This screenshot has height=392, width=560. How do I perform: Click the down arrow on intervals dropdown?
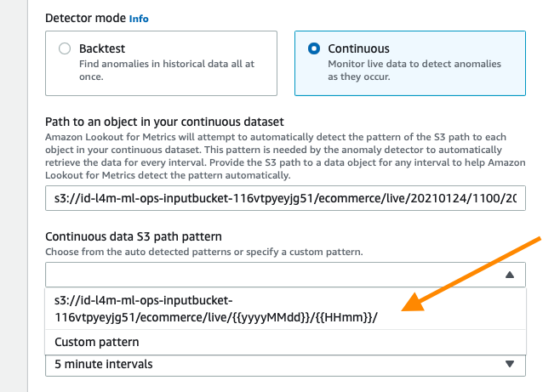point(510,364)
